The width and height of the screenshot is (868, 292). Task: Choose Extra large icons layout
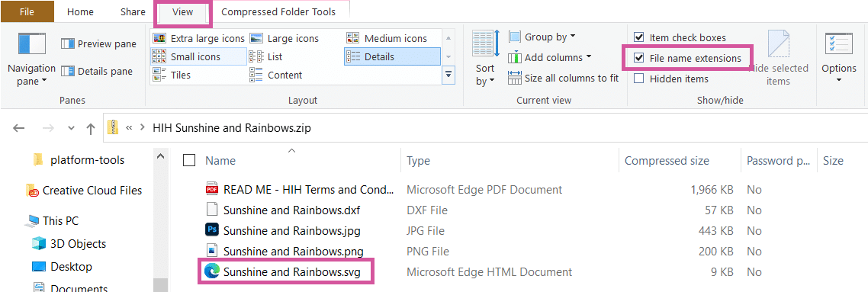point(198,38)
